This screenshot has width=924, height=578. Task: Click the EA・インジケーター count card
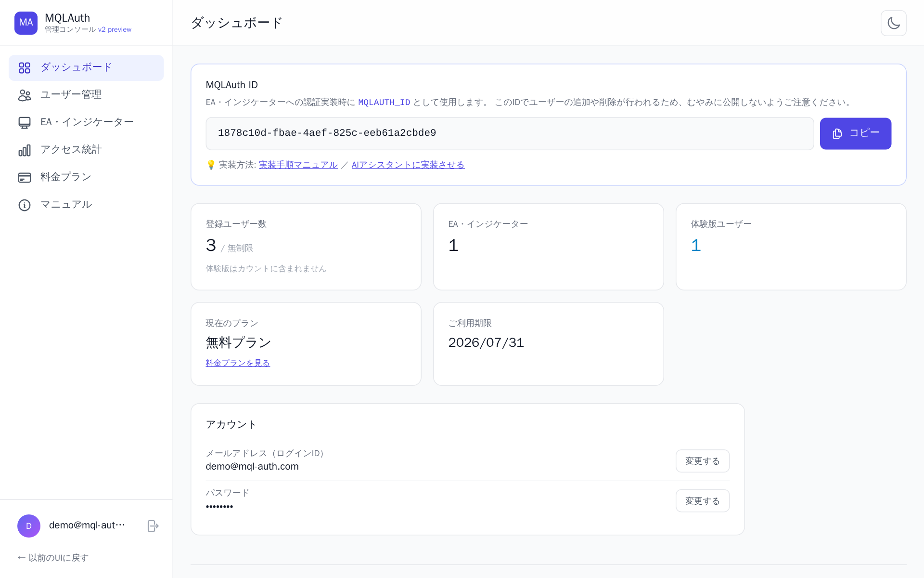549,247
